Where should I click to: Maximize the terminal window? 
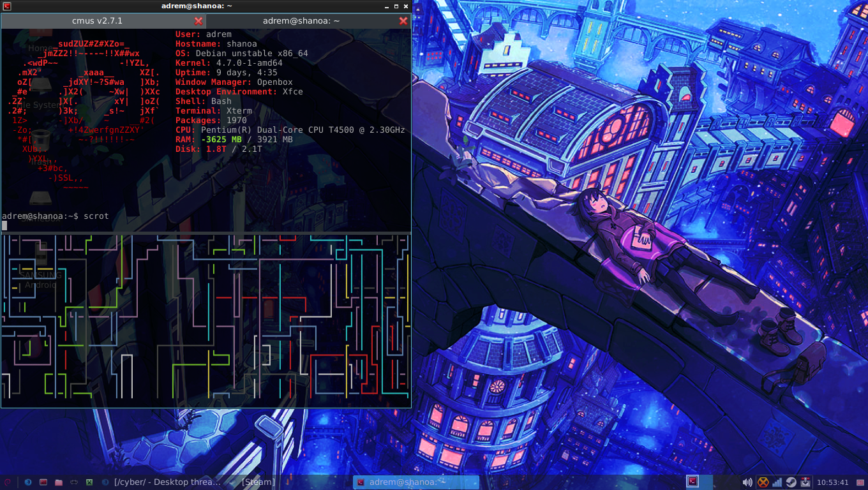click(x=396, y=6)
